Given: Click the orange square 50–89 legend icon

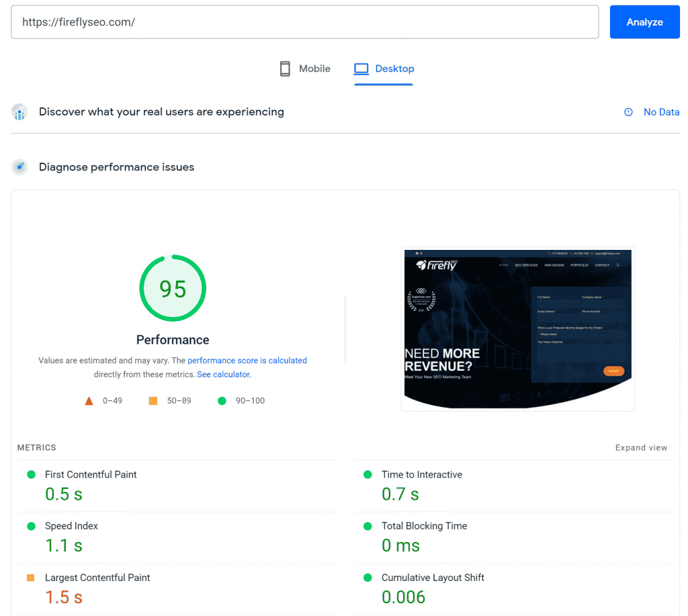Looking at the screenshot, I should (153, 400).
